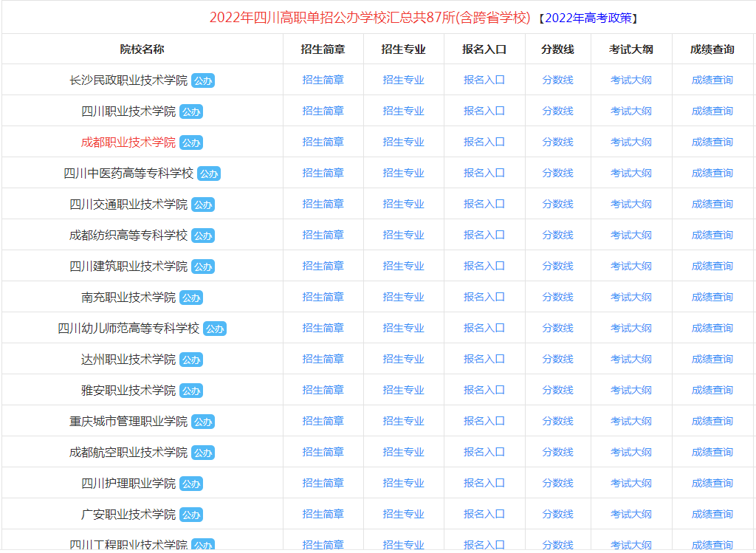Open 考试大纲 for 南充职业技术学院

coord(631,297)
